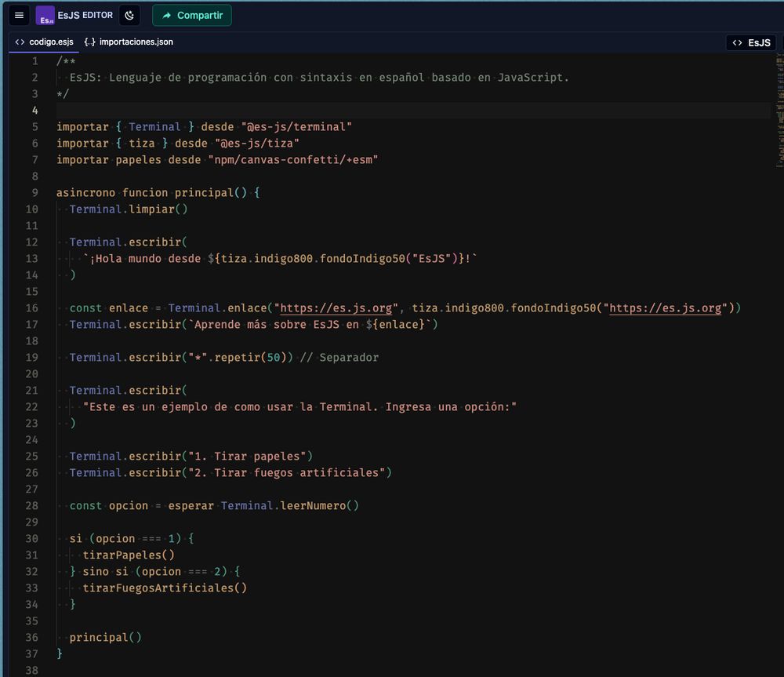This screenshot has width=784, height=677.
Task: Click the angle-brackets icon on the EsJS button
Action: 738,43
